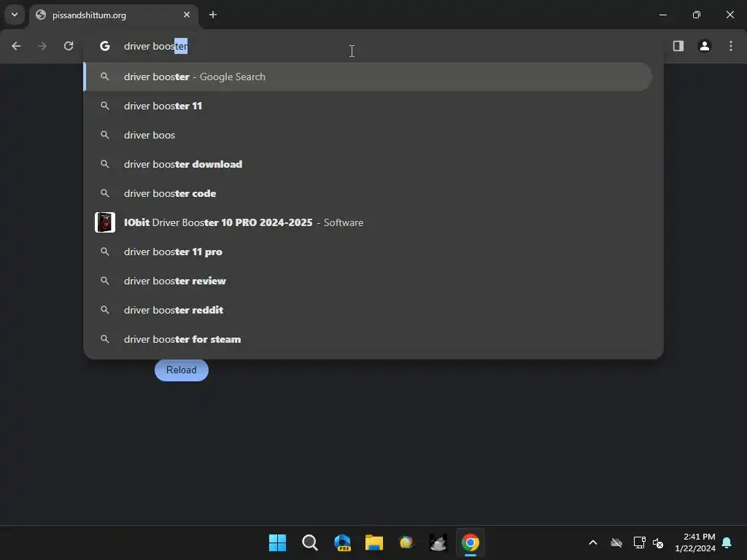Switch to the pissandshittum.org tab
747x560 pixels.
pyautogui.click(x=115, y=15)
